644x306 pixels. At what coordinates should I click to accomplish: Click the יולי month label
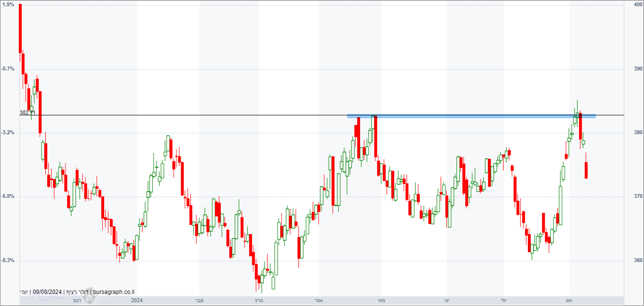[504, 301]
